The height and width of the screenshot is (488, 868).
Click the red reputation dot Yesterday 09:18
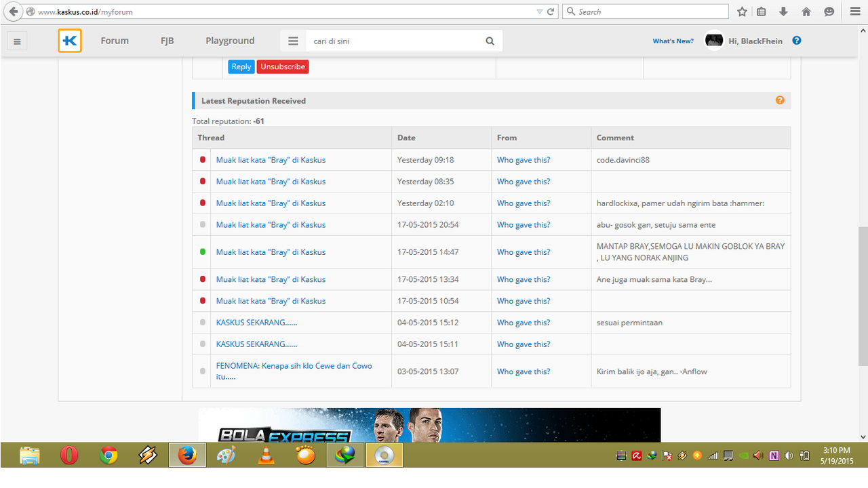coord(202,160)
